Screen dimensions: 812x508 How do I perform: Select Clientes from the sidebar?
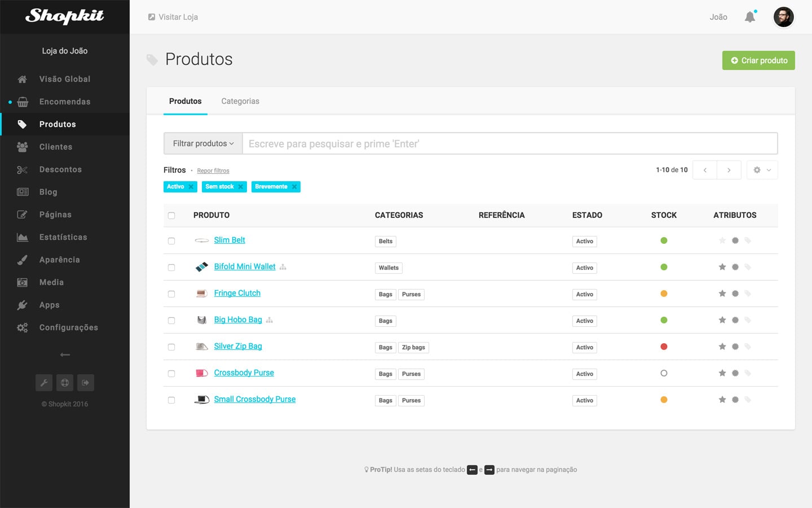tap(56, 147)
